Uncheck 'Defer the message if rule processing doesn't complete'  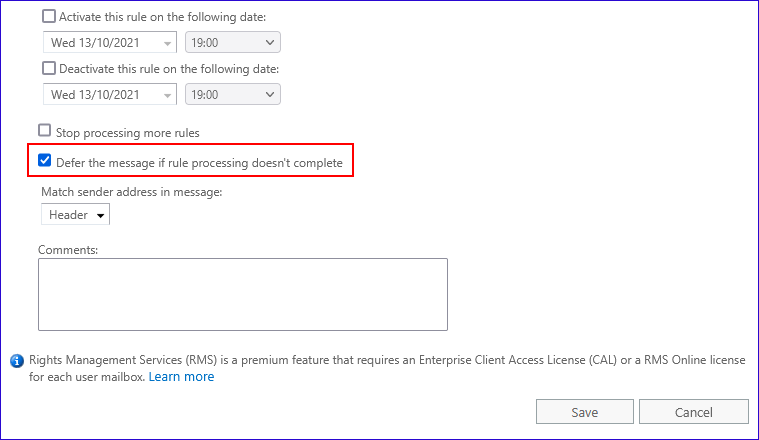coord(45,161)
